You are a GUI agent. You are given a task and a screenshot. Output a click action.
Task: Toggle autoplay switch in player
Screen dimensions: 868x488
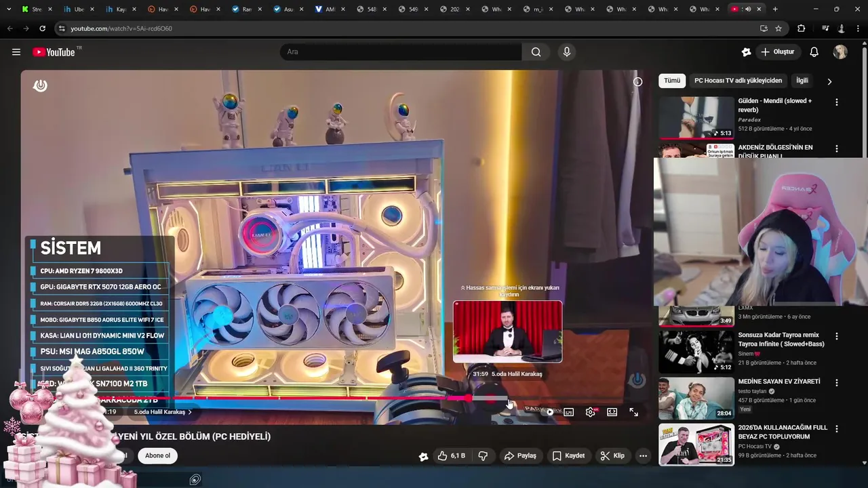(547, 412)
